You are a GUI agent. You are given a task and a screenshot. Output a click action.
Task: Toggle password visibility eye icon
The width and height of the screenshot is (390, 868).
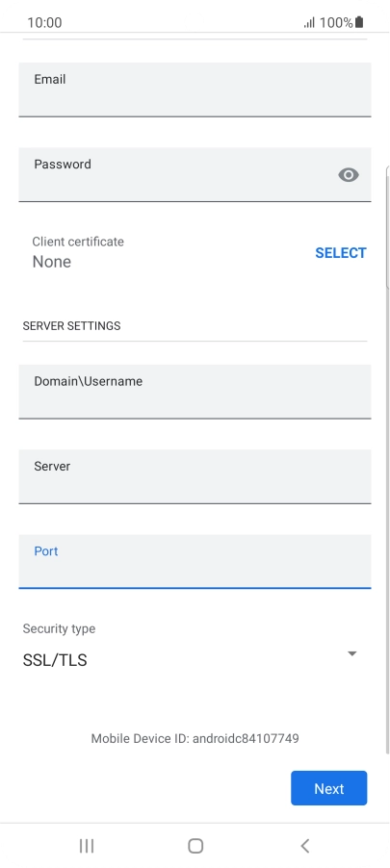pos(349,175)
